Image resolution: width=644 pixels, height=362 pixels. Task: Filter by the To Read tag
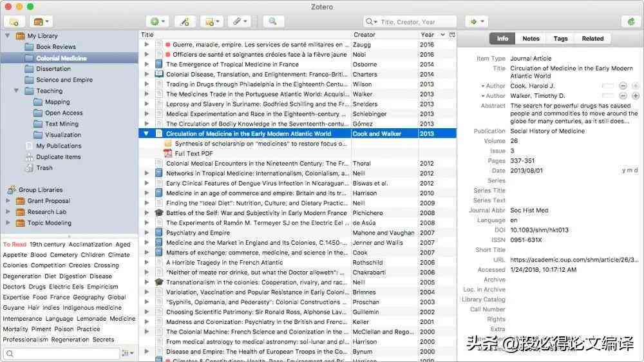(x=14, y=244)
